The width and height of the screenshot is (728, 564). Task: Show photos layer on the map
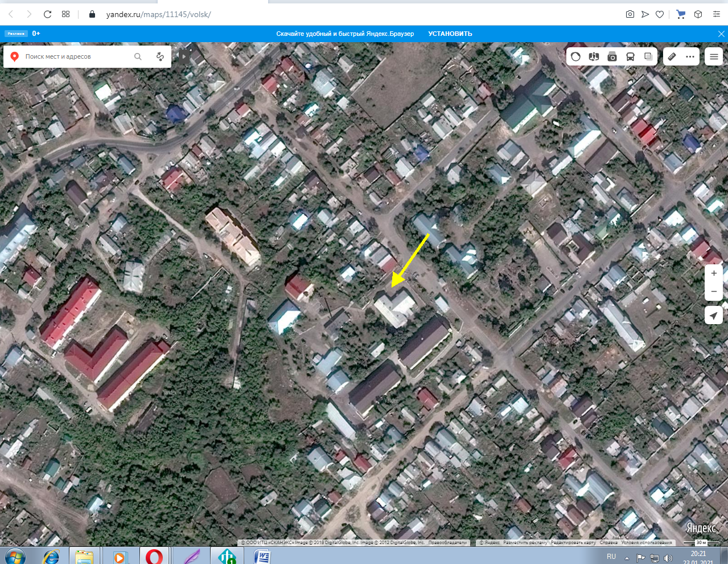pos(612,56)
